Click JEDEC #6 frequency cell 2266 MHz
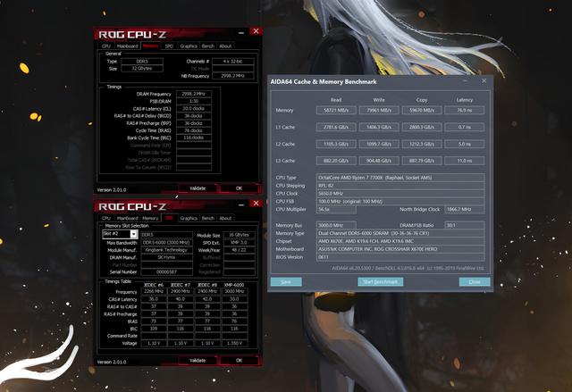The width and height of the screenshot is (572, 392). (x=154, y=291)
